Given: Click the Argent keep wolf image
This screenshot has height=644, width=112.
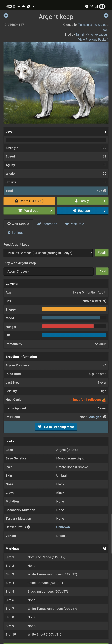Looking at the screenshot, I should coord(56,83).
